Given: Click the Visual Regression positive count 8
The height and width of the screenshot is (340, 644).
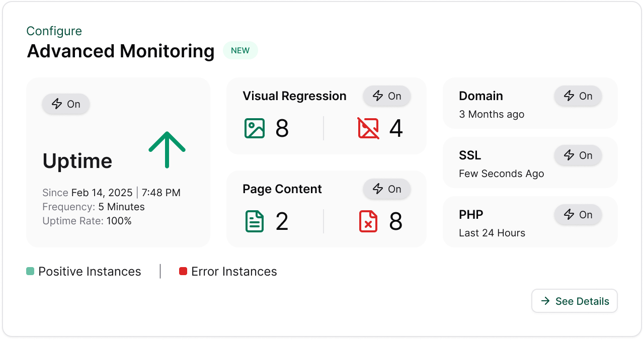Looking at the screenshot, I should click(x=282, y=129).
